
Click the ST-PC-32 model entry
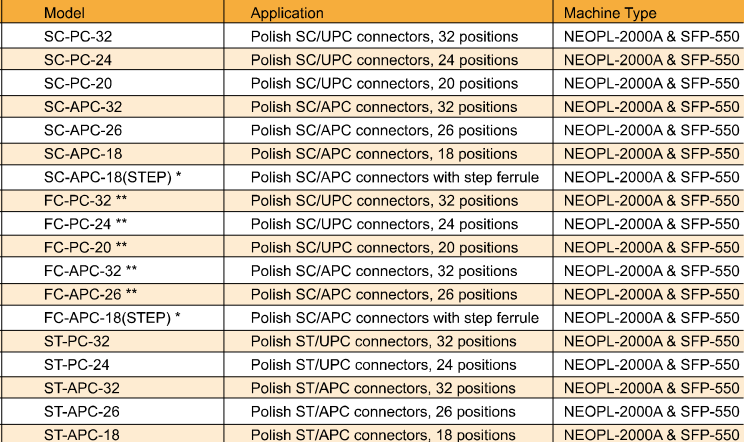77,341
